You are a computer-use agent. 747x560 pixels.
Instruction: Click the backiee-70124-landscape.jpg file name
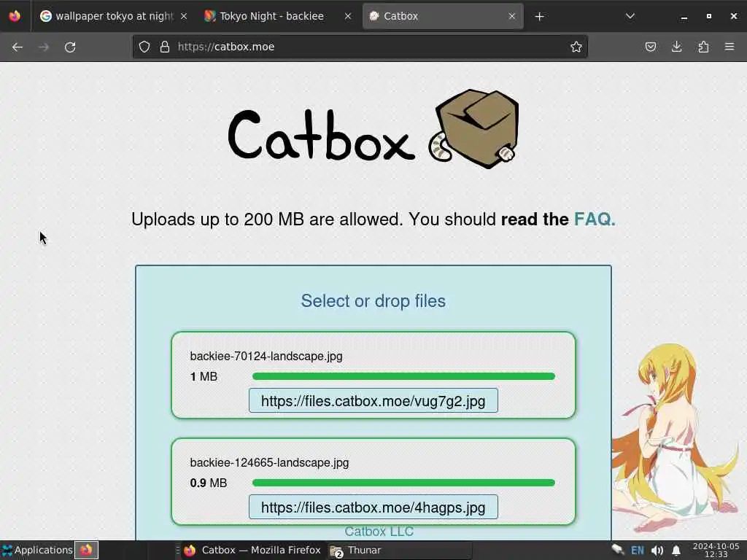pyautogui.click(x=266, y=356)
